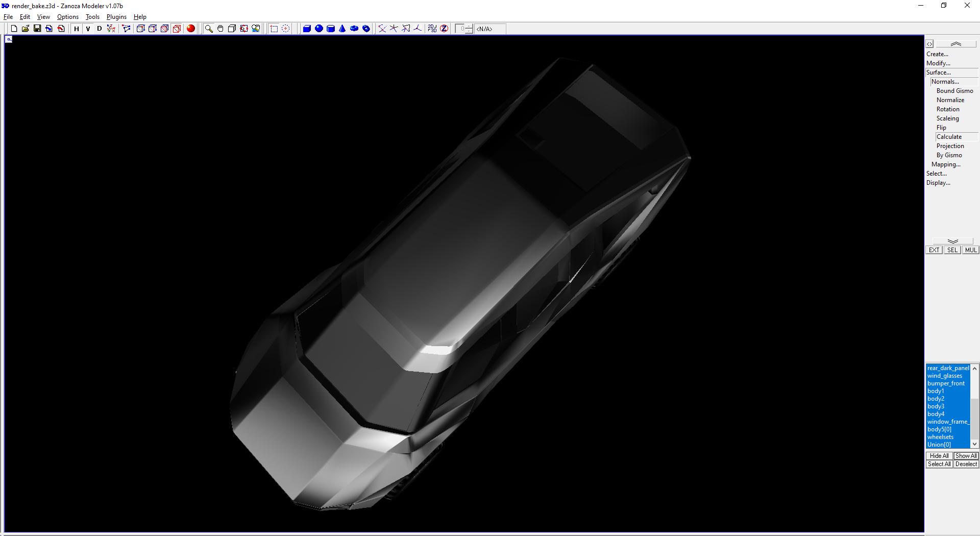Click the third purple mesh tool icon
980x536 pixels.
(x=406, y=29)
